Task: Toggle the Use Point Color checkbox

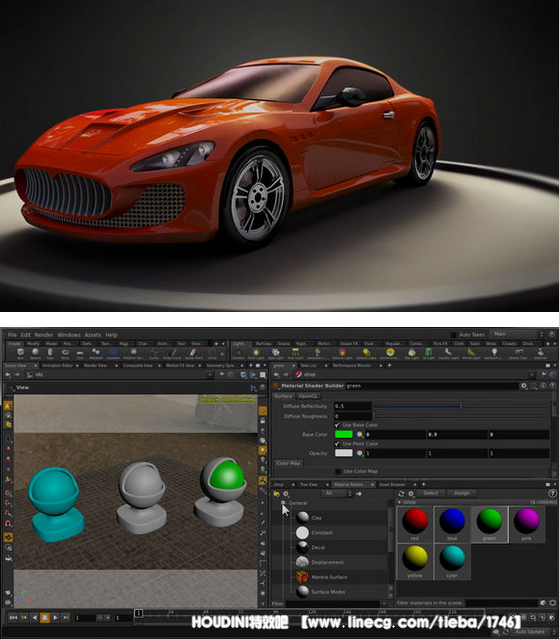Action: pos(337,444)
